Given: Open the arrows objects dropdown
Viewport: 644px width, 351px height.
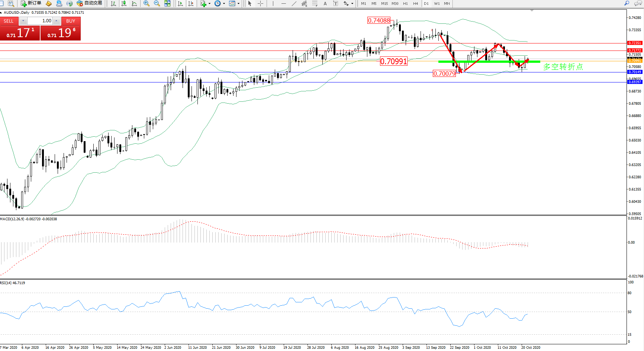Looking at the screenshot, I should [352, 3].
